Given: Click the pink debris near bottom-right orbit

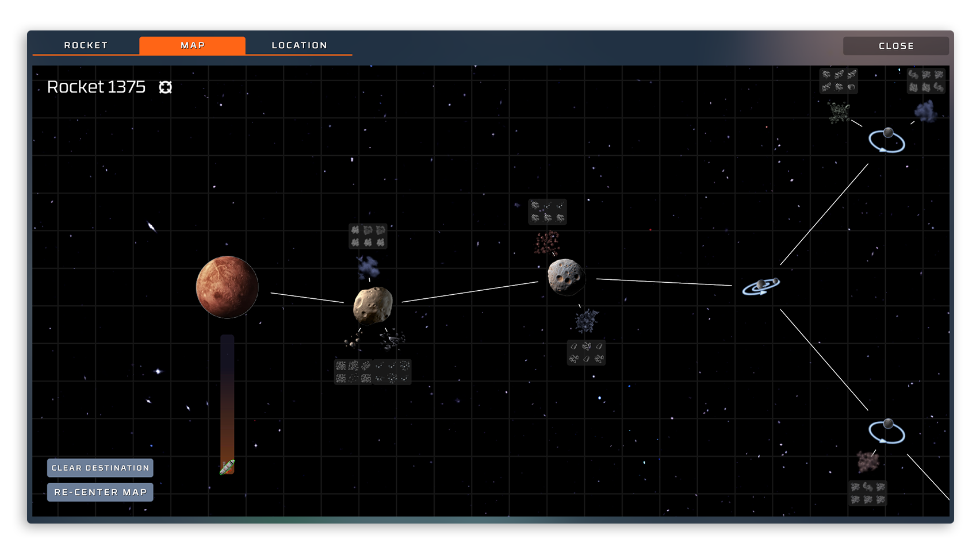Looking at the screenshot, I should (867, 461).
